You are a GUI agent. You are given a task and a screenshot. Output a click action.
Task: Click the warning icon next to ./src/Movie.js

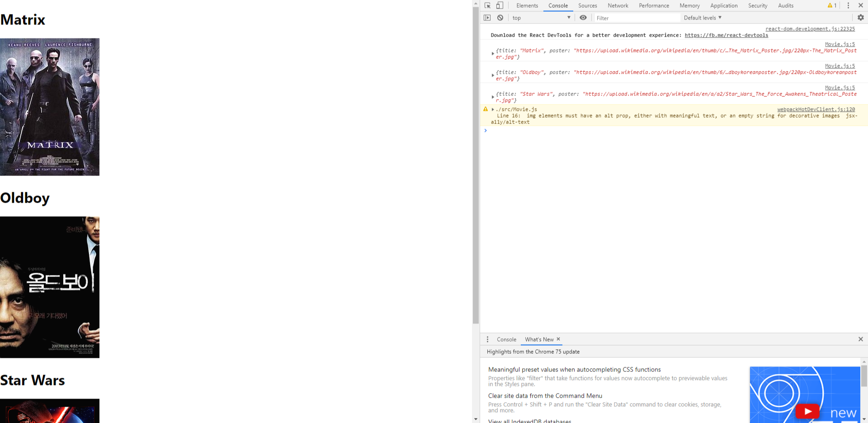[x=486, y=109]
